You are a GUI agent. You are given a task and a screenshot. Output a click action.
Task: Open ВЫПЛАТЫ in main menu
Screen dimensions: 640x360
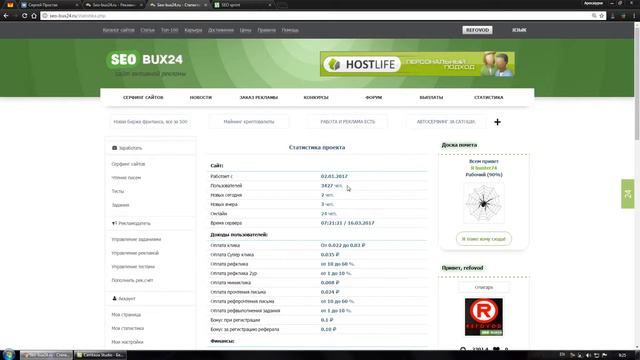click(431, 98)
